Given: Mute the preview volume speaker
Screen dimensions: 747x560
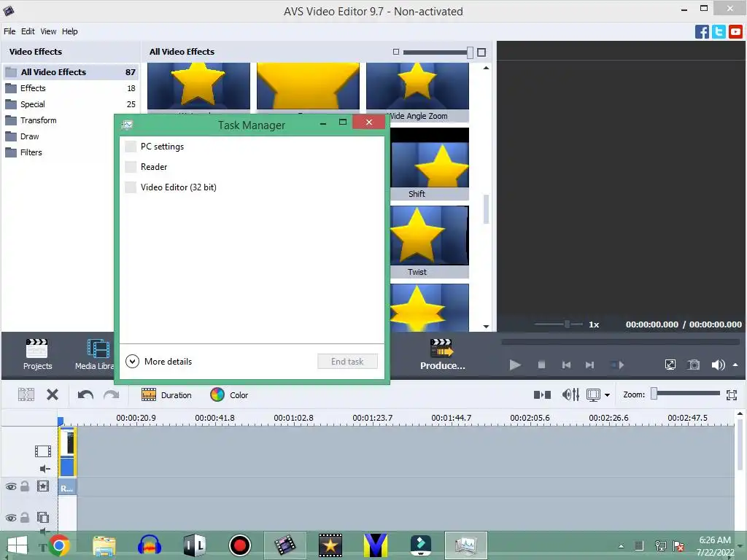Looking at the screenshot, I should (718, 365).
